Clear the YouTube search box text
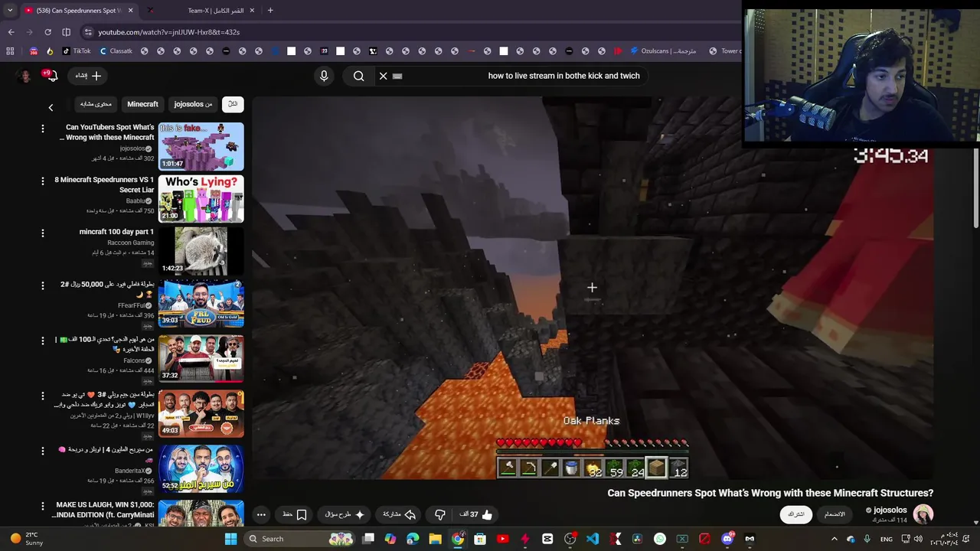980x551 pixels. coord(384,76)
